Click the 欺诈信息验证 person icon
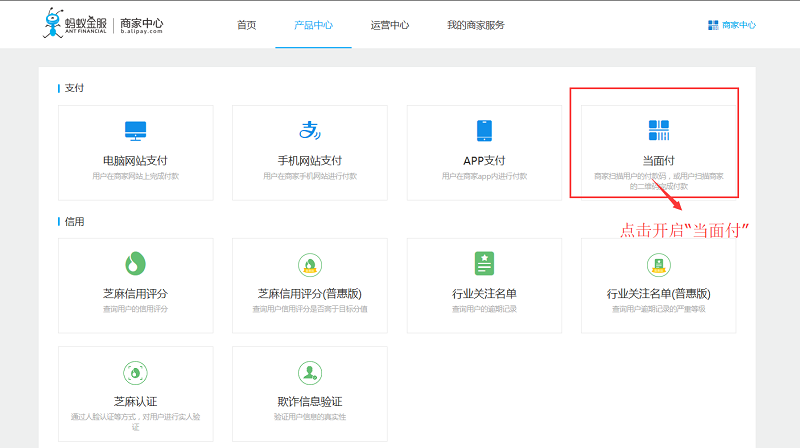The height and width of the screenshot is (448, 800). [x=310, y=373]
